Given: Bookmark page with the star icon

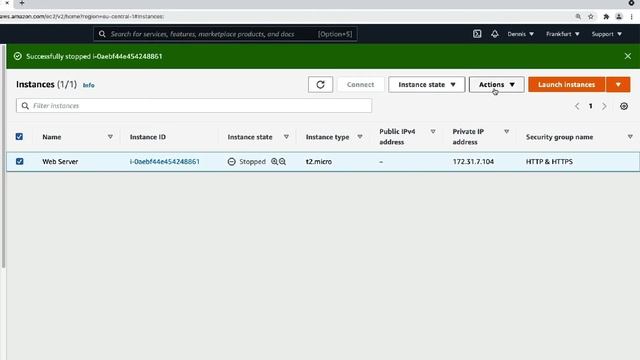Looking at the screenshot, I should 591,17.
